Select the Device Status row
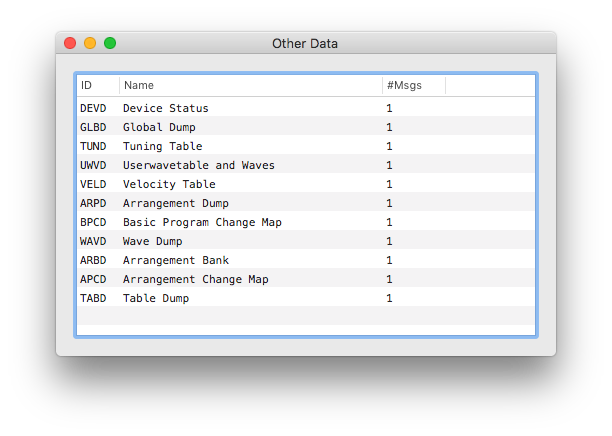 165,108
